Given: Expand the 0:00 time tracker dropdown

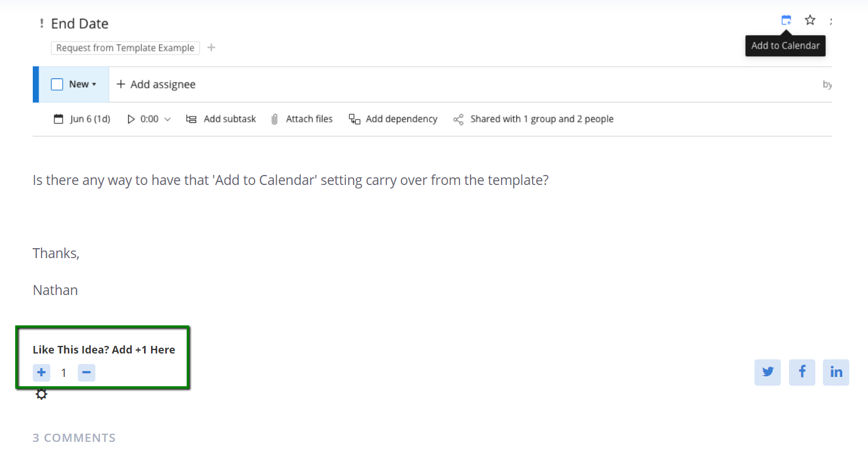Looking at the screenshot, I should pyautogui.click(x=167, y=119).
